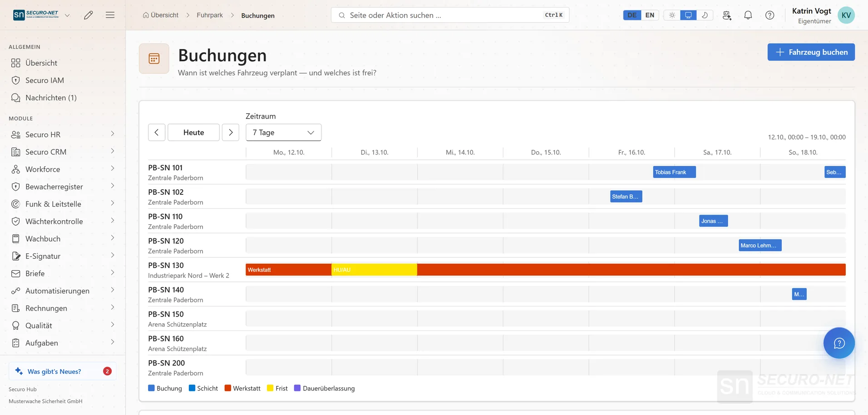The width and height of the screenshot is (868, 415).
Task: Click the Fahrzeug buchen button
Action: [x=811, y=52]
